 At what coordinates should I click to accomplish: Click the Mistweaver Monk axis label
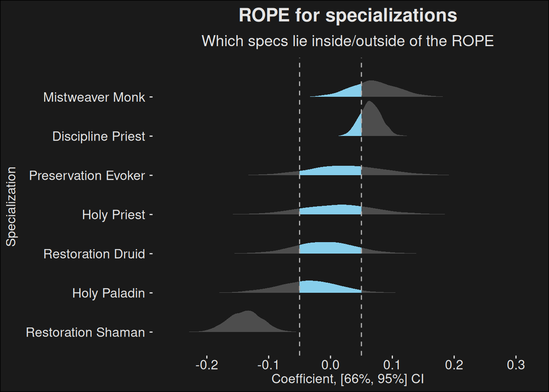pyautogui.click(x=94, y=97)
